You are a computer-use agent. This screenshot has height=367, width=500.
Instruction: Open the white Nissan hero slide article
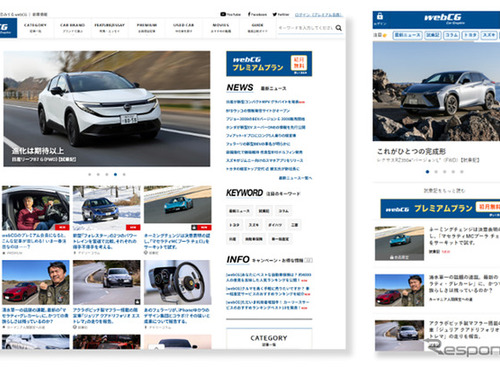point(107,109)
